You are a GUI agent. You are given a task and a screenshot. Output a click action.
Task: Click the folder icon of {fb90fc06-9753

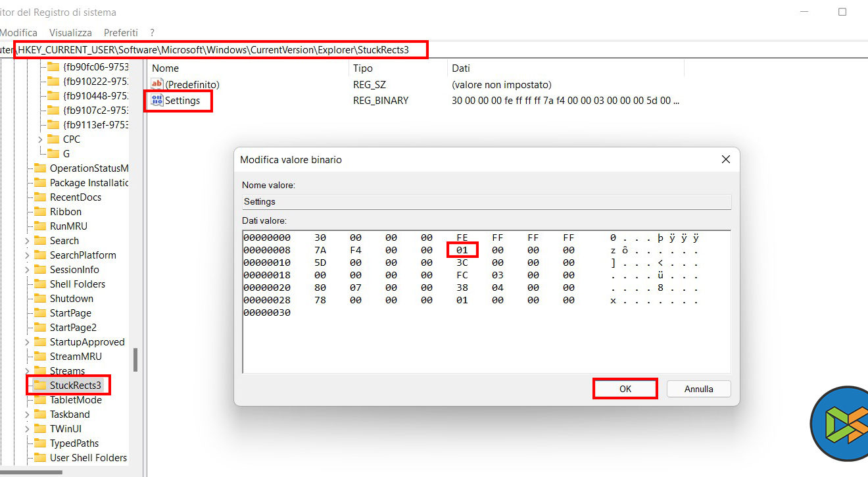pos(53,67)
